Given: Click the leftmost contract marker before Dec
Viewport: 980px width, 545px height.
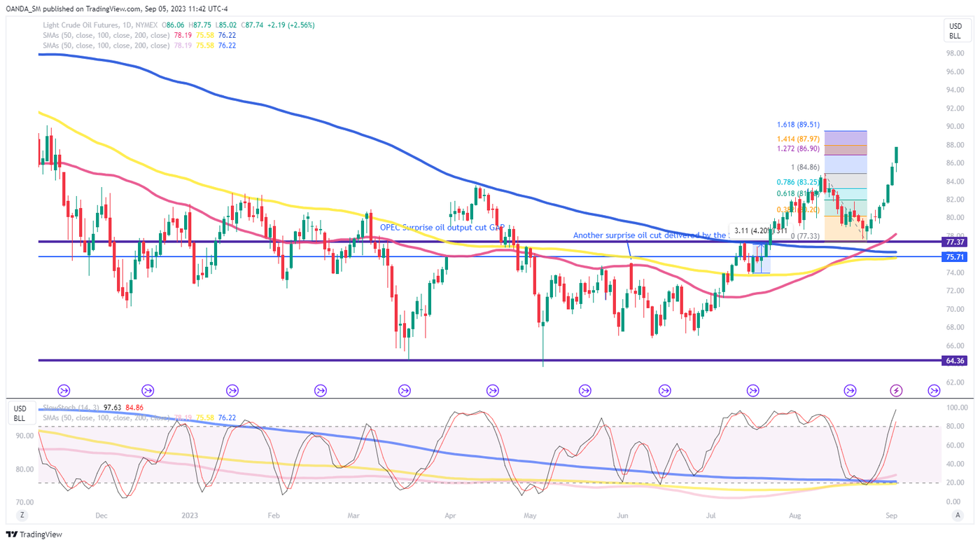Looking at the screenshot, I should pos(64,390).
